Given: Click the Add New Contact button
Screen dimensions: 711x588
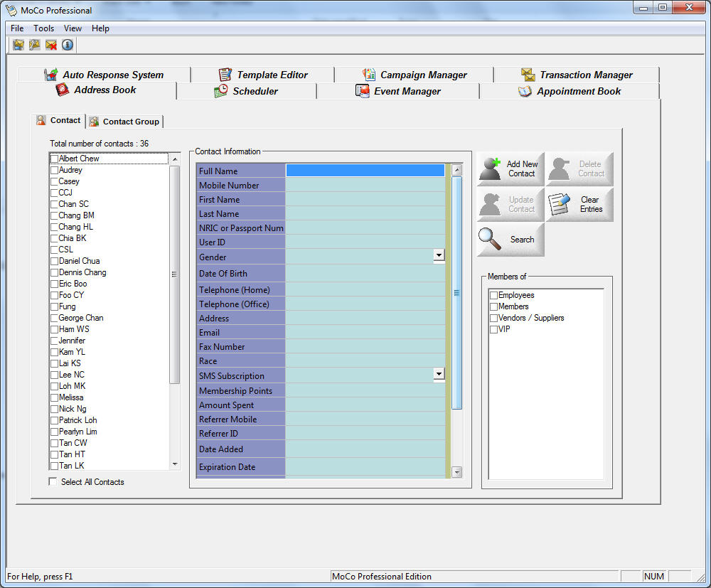Looking at the screenshot, I should click(x=510, y=169).
